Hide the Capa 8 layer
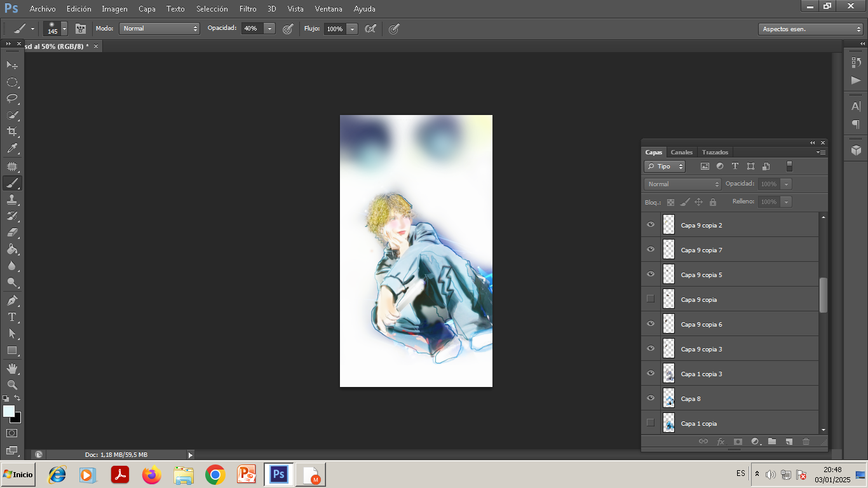 tap(650, 398)
